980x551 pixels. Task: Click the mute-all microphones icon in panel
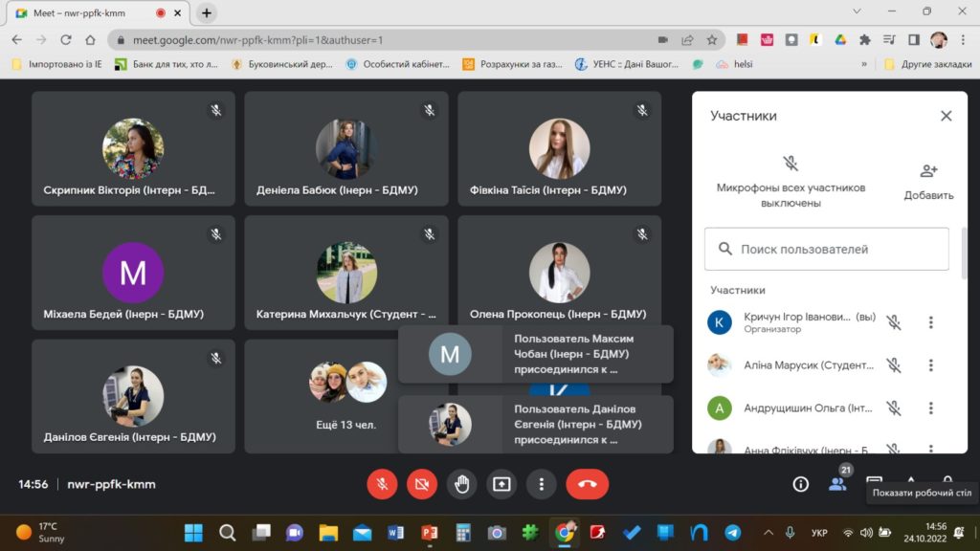pos(791,164)
